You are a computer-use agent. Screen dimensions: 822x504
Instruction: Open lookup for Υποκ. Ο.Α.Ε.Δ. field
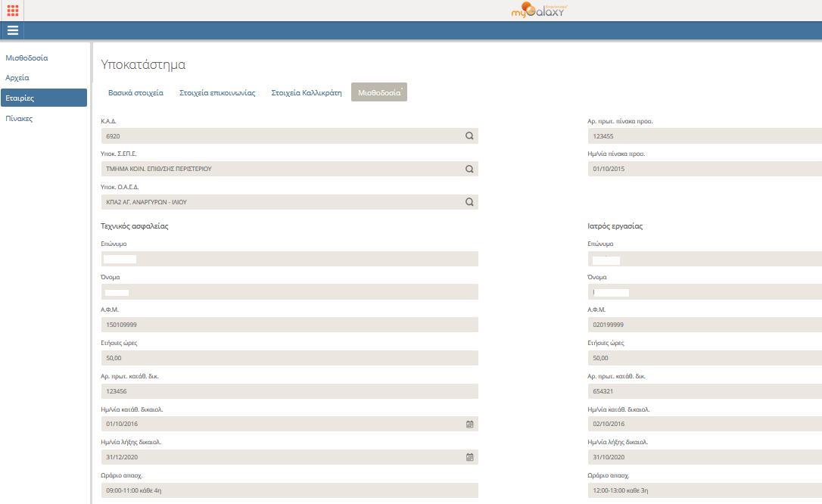pos(469,202)
